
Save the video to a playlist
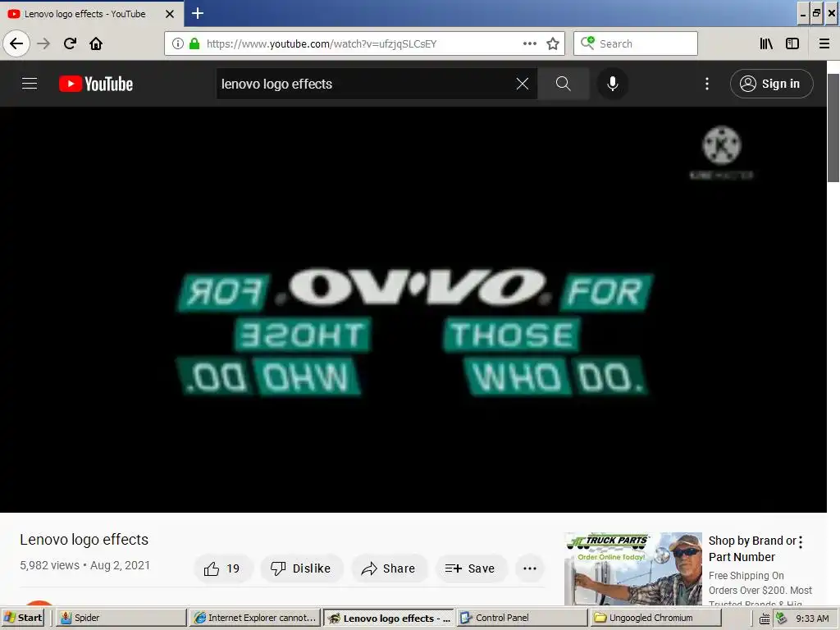click(x=470, y=568)
